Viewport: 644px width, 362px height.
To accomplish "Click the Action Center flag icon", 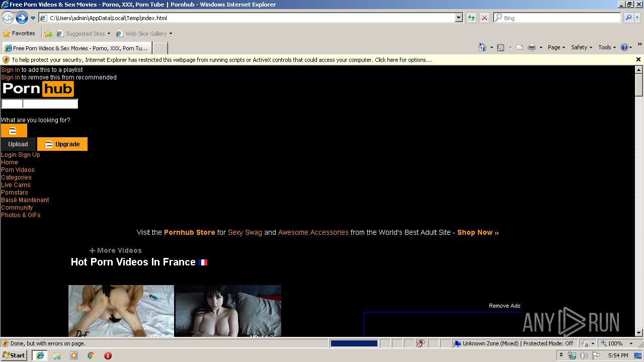I will pos(596,355).
